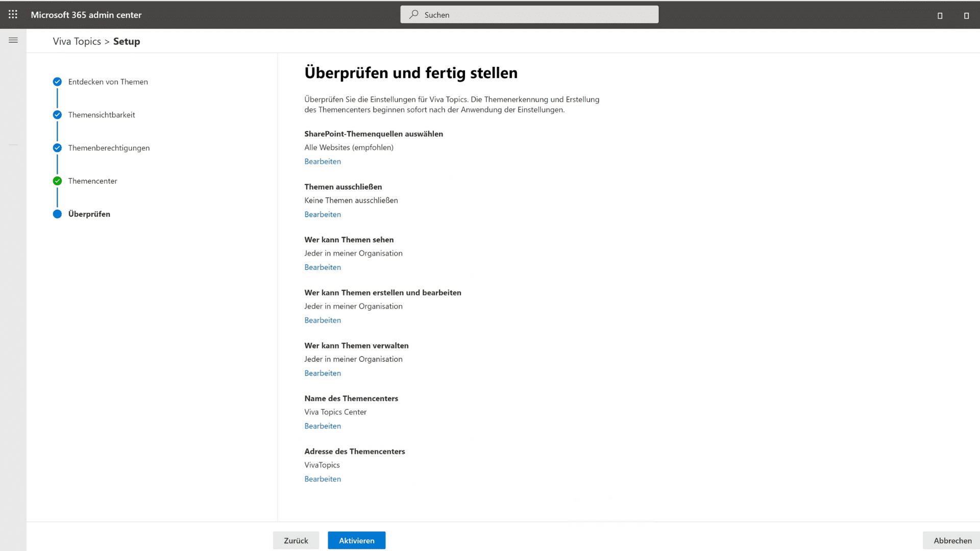Screen dimensions: 980x551
Task: Open Viva Topics breadcrumb link
Action: (x=77, y=41)
